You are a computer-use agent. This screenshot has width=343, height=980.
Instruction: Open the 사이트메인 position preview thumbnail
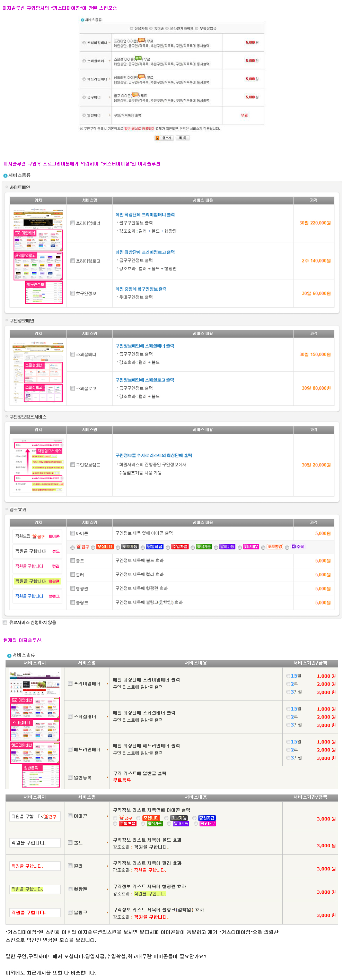(x=38, y=255)
